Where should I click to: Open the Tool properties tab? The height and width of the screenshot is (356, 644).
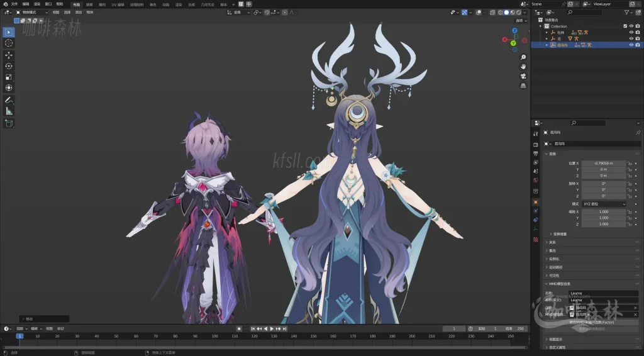coord(536,134)
